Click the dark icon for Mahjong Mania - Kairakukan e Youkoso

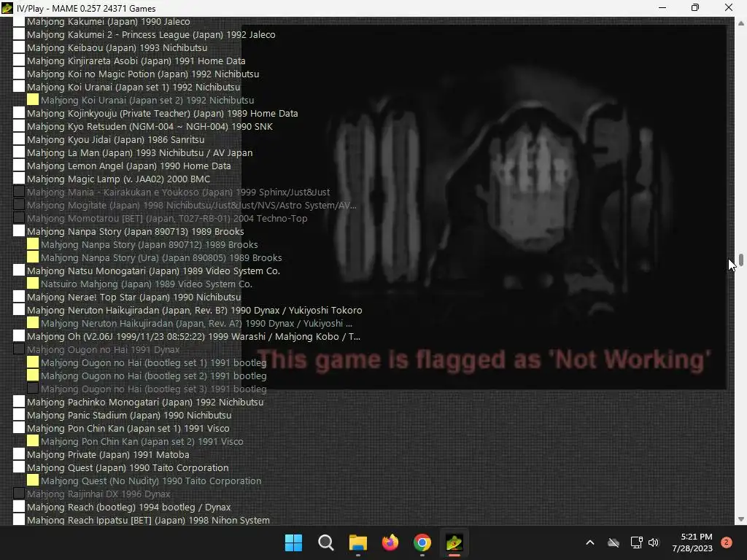click(x=18, y=192)
